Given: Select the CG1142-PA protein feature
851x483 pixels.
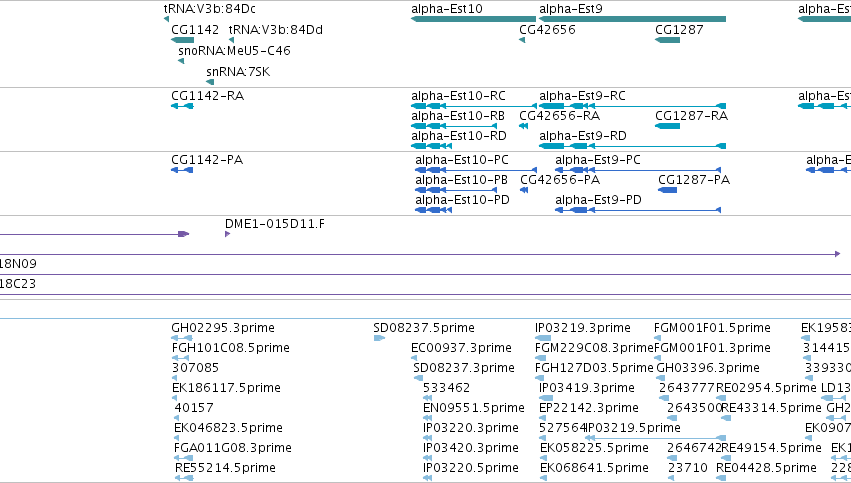Looking at the screenshot, I should (x=207, y=160).
